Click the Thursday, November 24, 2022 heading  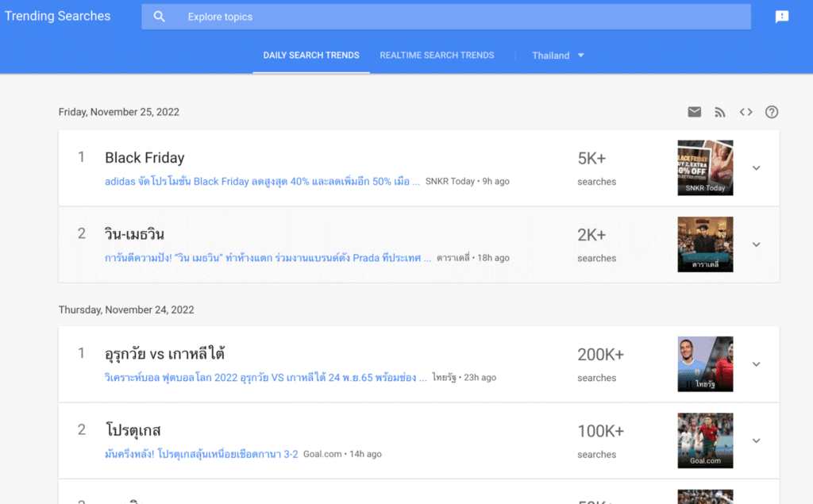click(x=126, y=310)
